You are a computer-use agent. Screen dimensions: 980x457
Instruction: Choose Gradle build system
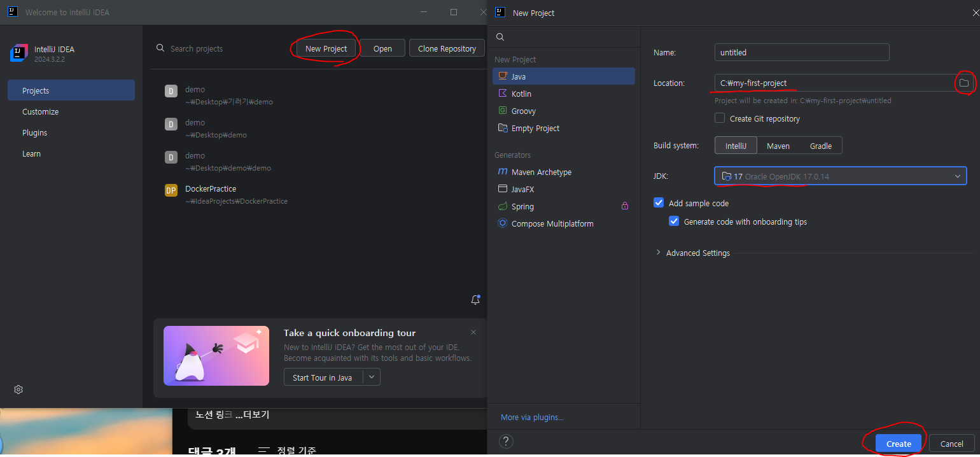click(820, 146)
